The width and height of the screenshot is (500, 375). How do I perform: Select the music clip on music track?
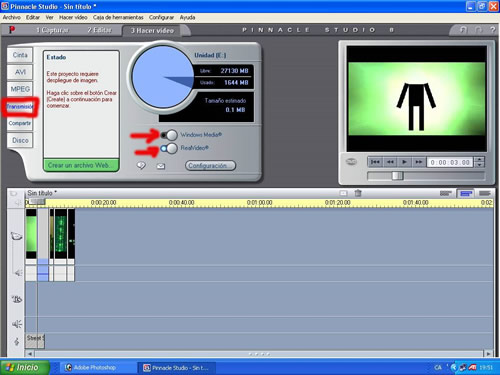coord(35,341)
